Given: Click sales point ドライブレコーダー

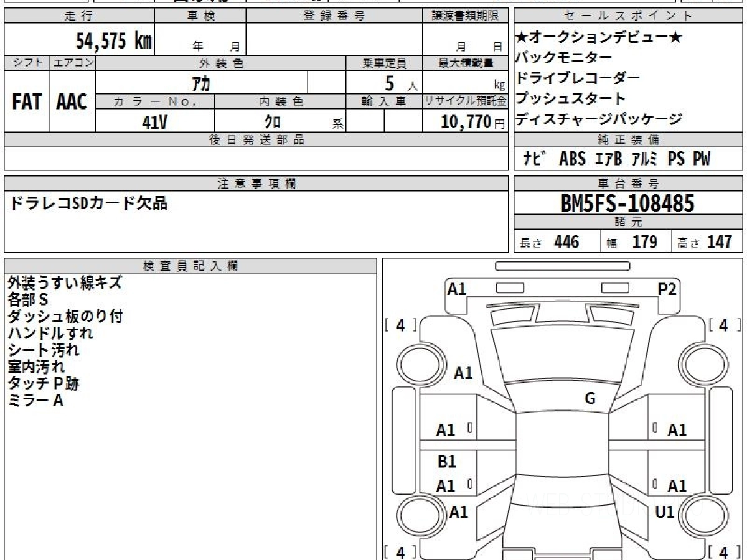Looking at the screenshot, I should (578, 78).
